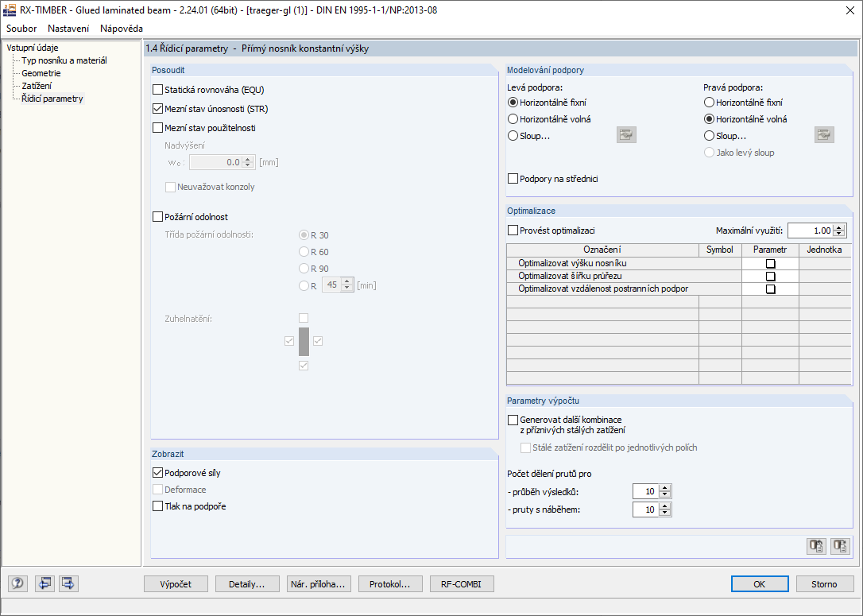Image resolution: width=863 pixels, height=616 pixels.
Task: Click the import-from-database icon at bottom right
Action: click(x=815, y=546)
